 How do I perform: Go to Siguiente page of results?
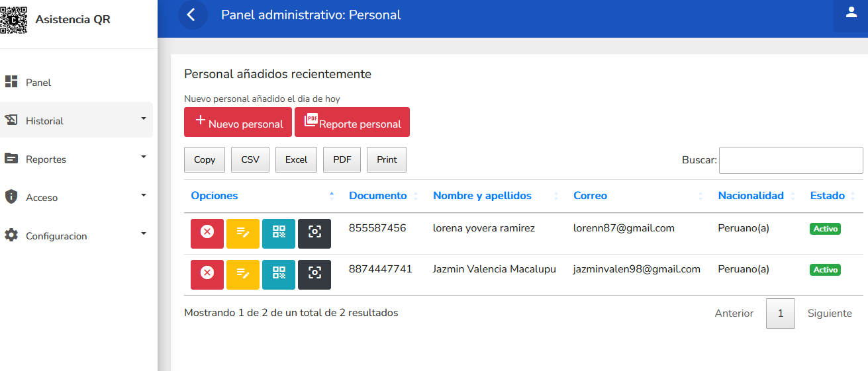pos(830,313)
